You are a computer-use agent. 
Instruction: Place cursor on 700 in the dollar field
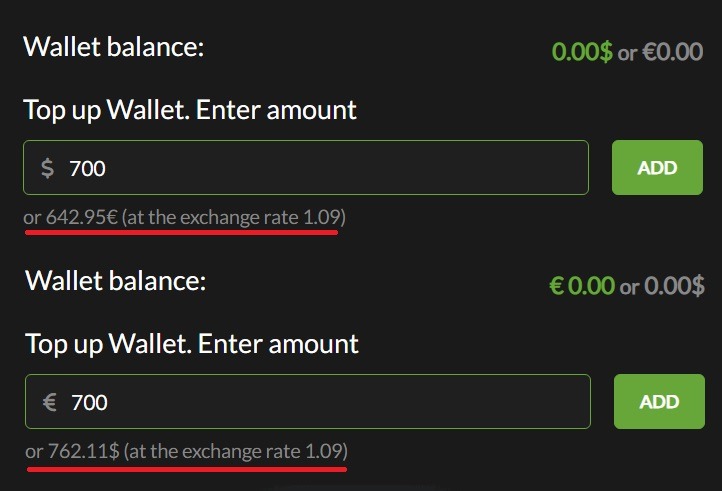click(x=88, y=168)
